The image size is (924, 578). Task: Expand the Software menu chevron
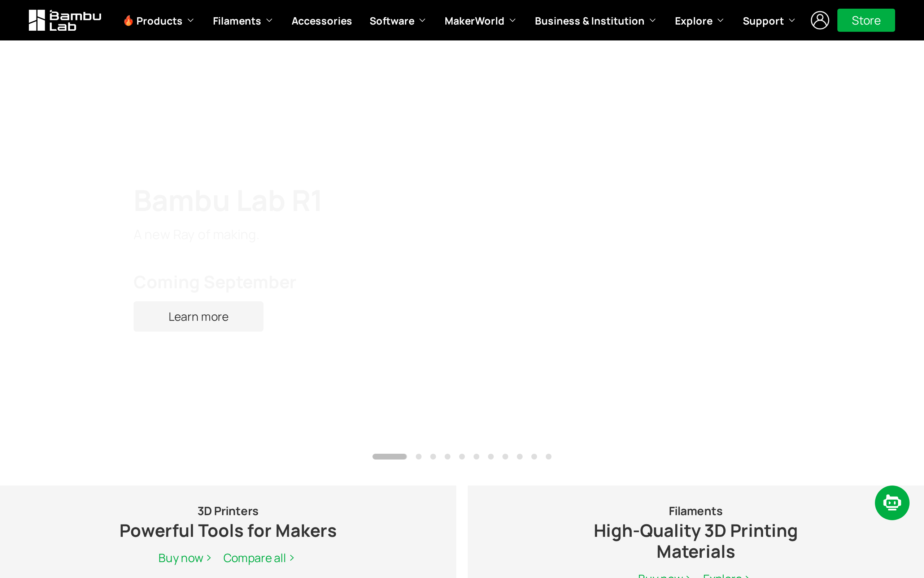click(x=422, y=21)
